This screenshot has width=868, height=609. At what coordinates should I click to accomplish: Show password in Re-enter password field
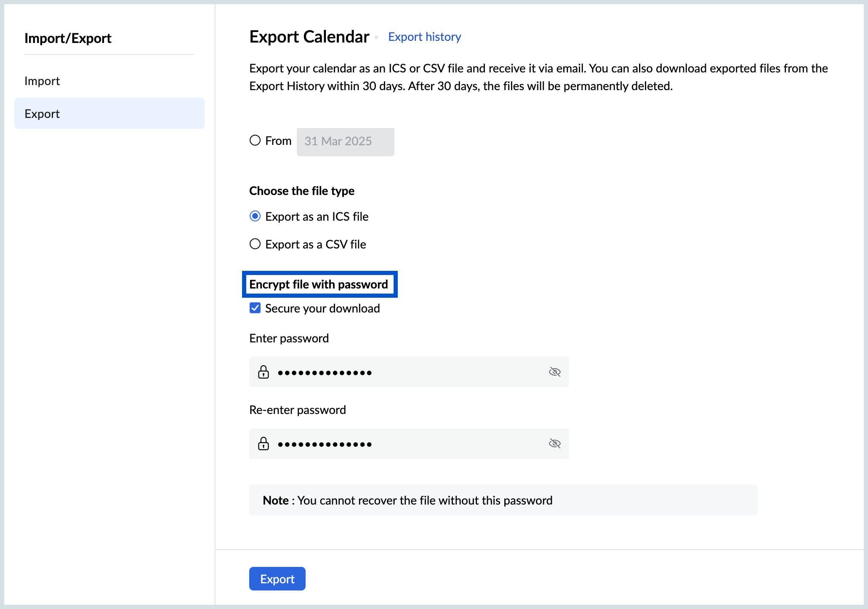[555, 443]
